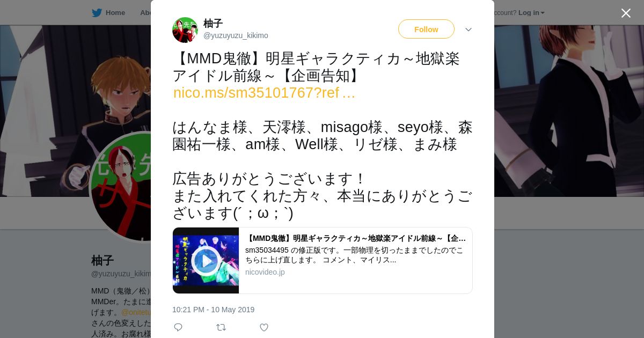644x338 pixels.
Task: Open the Log in dropdown menu
Action: click(x=531, y=12)
